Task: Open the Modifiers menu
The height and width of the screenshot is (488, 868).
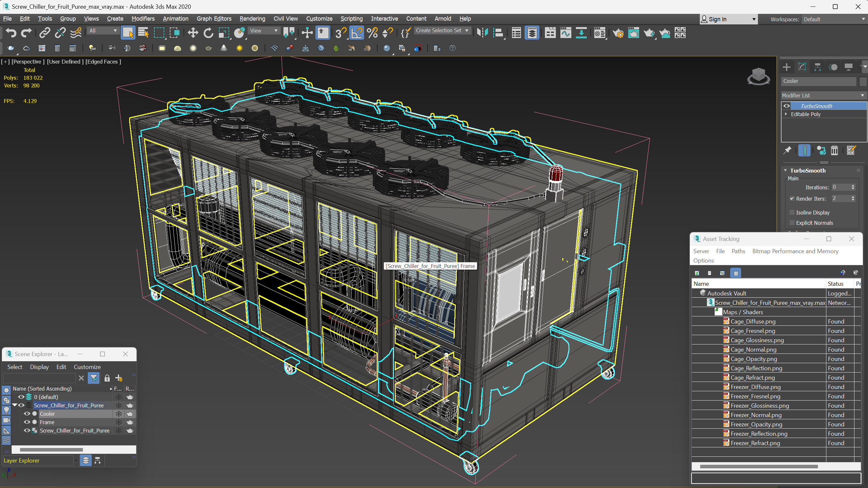Action: pyautogui.click(x=143, y=18)
